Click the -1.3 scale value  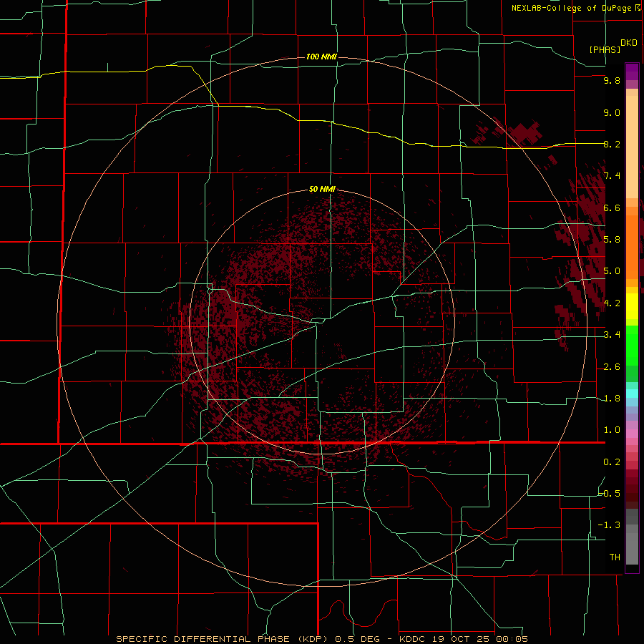[x=610, y=525]
